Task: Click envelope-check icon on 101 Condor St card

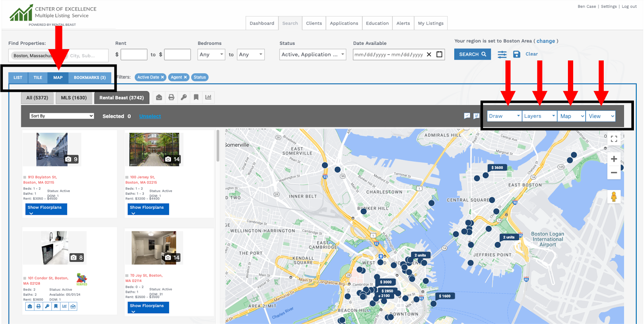Action: tap(73, 306)
